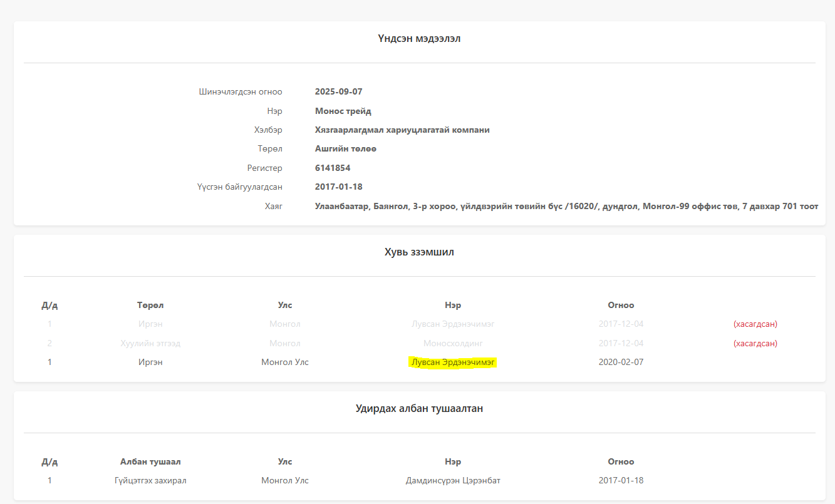
Task: Click (хасагдсан) label in the Моносхолдинг row
Action: (755, 343)
